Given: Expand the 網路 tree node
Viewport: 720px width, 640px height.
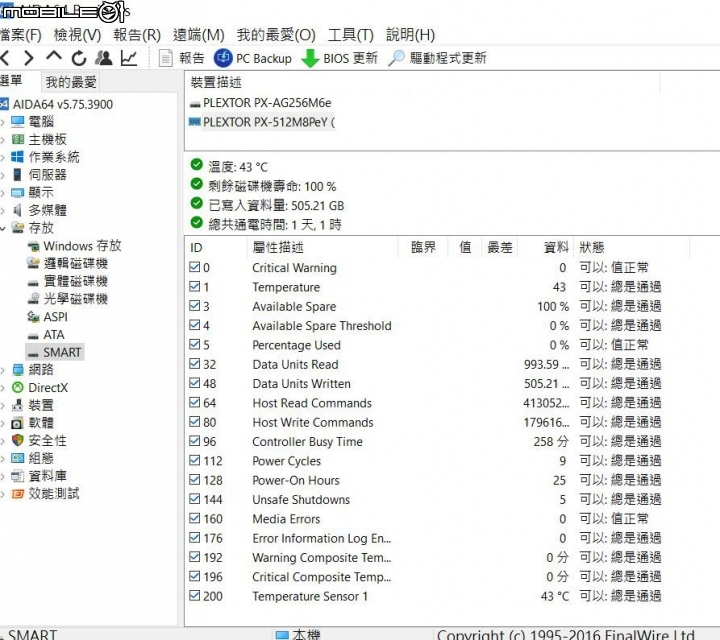Looking at the screenshot, I should [3, 370].
